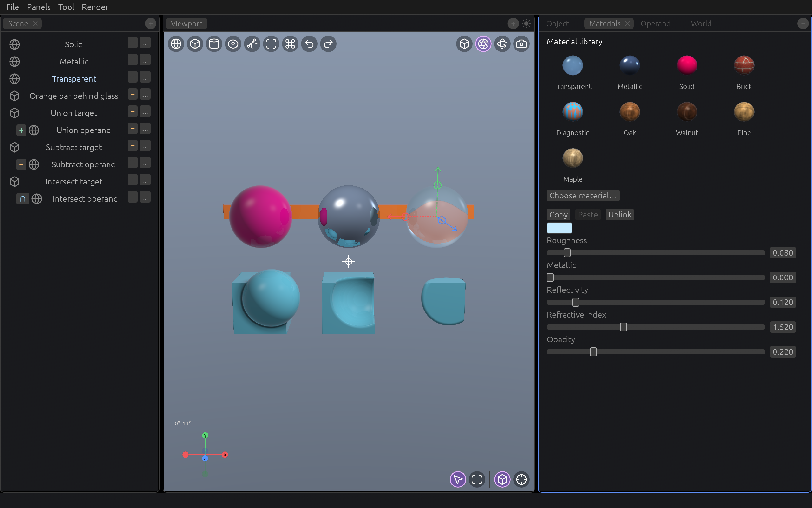
Task: Switch to the World tab
Action: coord(701,23)
